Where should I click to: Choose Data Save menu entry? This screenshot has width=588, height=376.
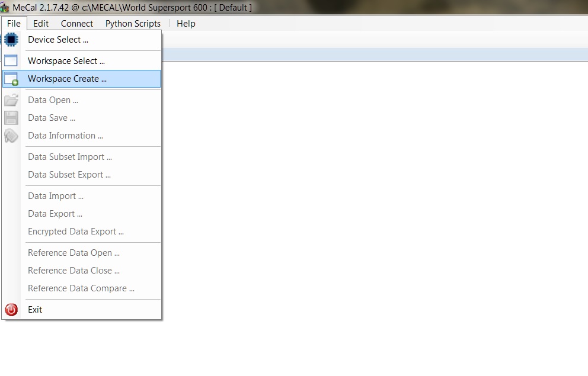(82, 118)
